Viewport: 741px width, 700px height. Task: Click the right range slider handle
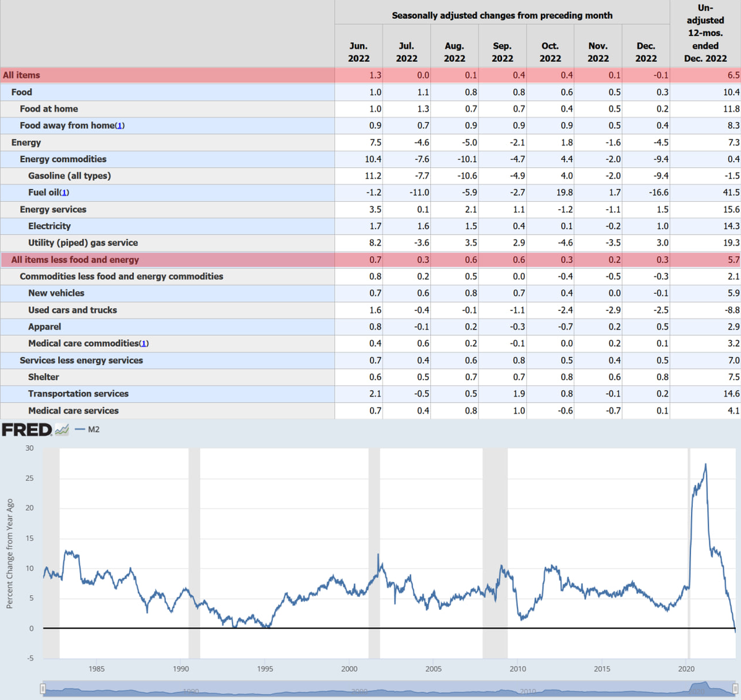735,689
